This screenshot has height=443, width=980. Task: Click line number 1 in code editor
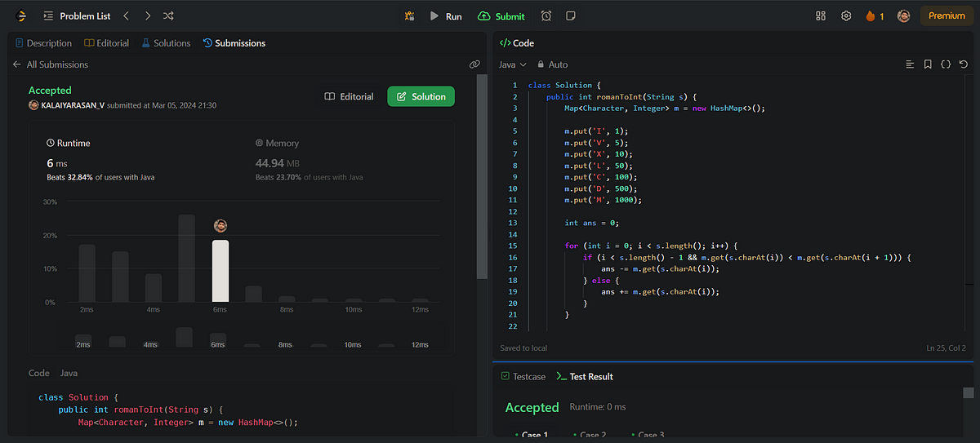click(514, 86)
